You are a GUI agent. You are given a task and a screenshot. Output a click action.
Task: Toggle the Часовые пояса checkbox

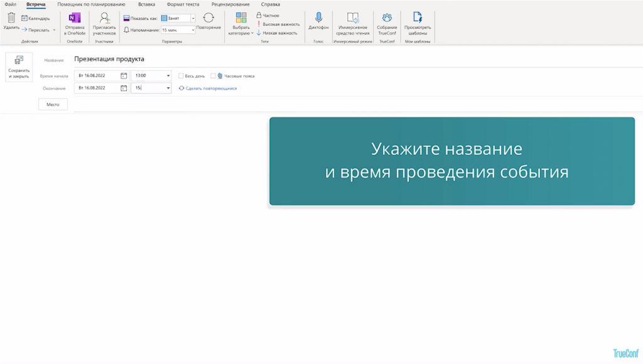[213, 76]
